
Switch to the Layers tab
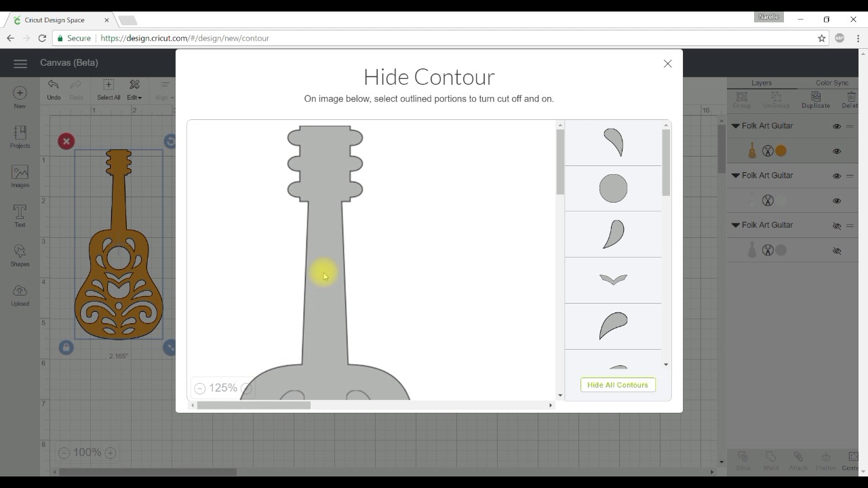[762, 83]
